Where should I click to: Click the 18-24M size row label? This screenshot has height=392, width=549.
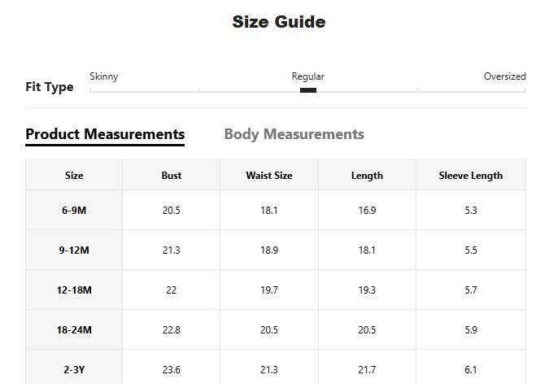[x=74, y=329]
